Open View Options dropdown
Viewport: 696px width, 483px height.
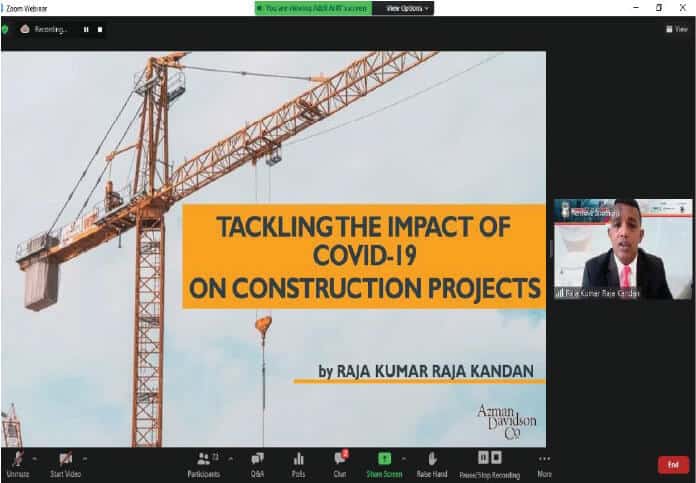coord(403,8)
